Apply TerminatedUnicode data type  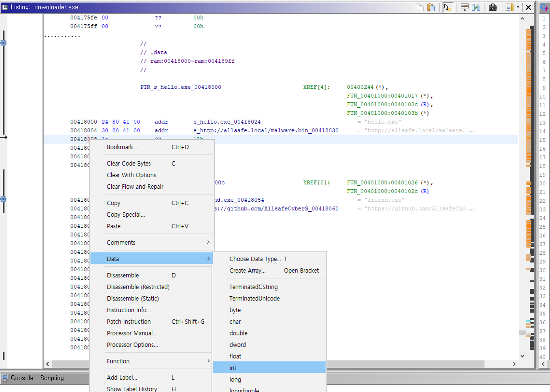pyautogui.click(x=269, y=299)
